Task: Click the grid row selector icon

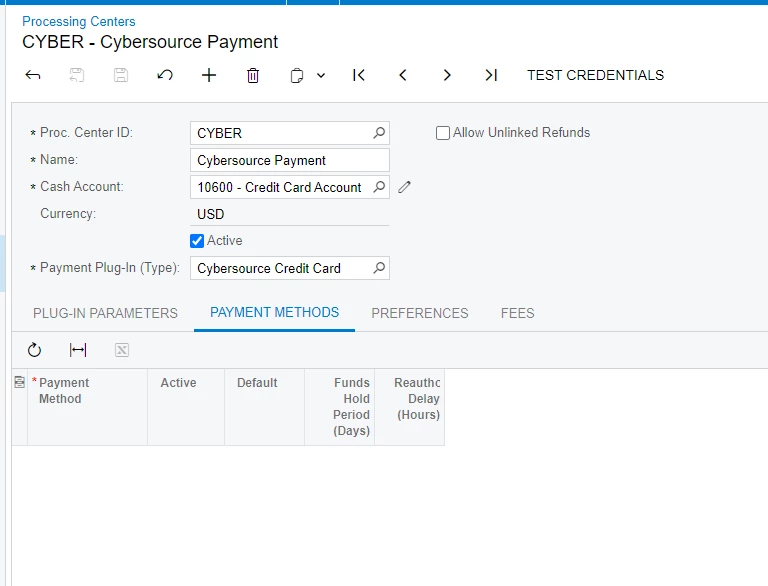Action: (x=20, y=382)
